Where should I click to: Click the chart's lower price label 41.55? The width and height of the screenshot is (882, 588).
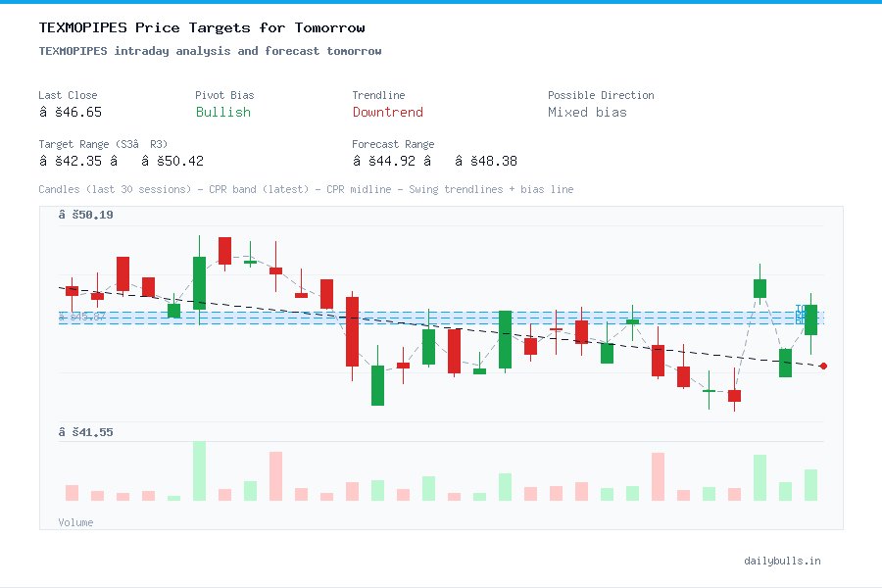pyautogui.click(x=85, y=432)
